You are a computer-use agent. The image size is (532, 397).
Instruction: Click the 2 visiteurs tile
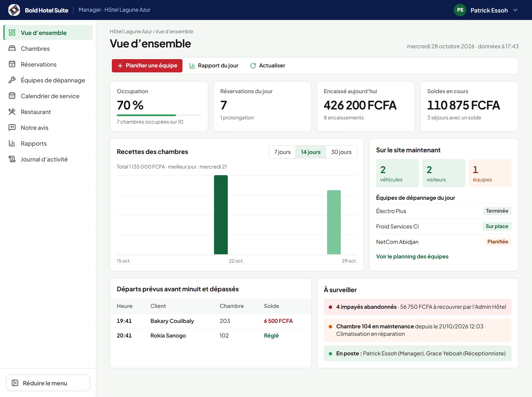[x=444, y=173]
